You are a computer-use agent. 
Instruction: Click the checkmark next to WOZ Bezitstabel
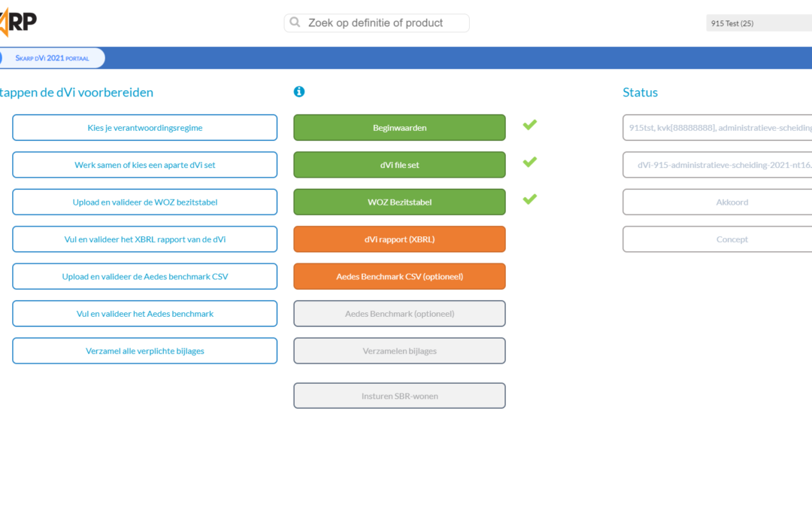(530, 199)
